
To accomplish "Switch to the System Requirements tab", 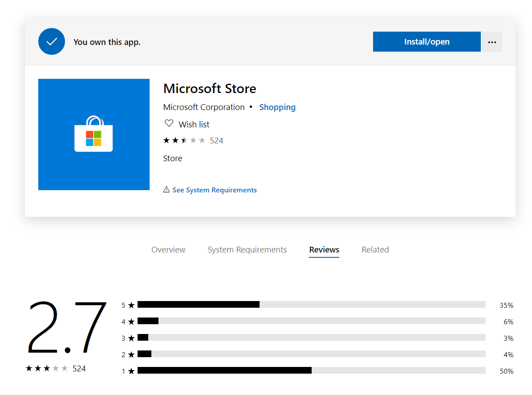I will [x=247, y=250].
